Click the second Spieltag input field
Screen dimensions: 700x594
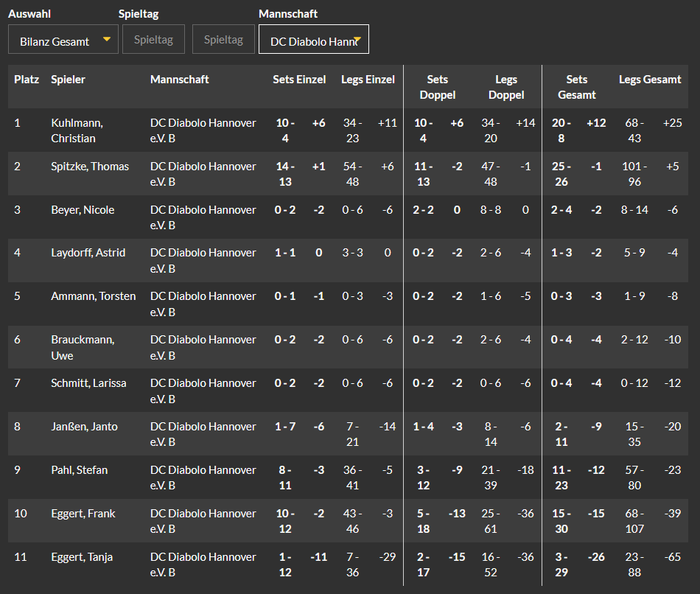[224, 39]
